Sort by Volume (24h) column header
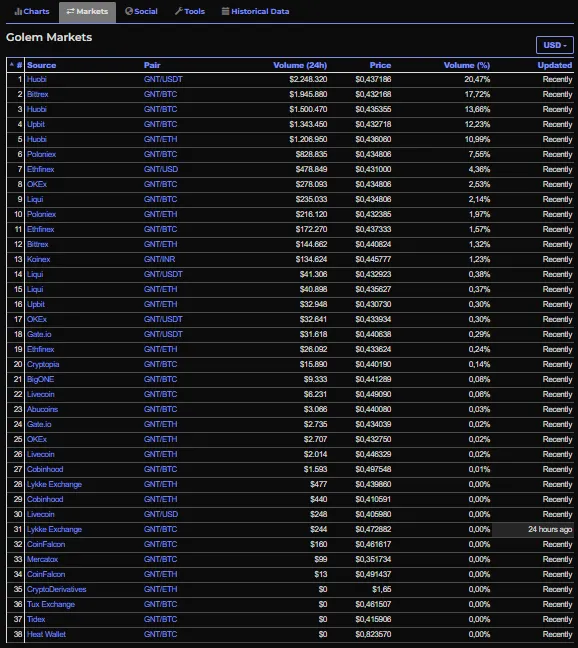Screen dimensions: 578x648 tap(300, 65)
